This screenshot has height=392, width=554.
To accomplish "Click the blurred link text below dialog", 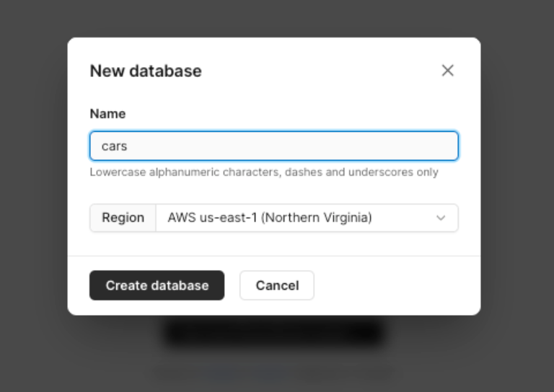I will point(245,372).
